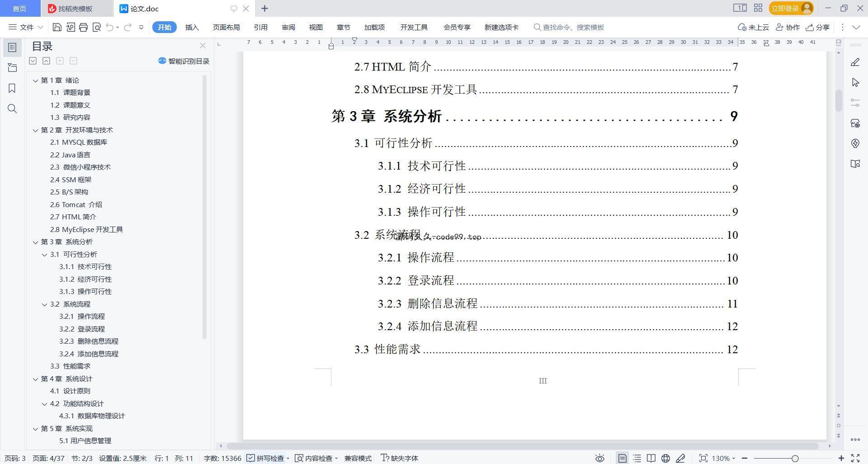The height and width of the screenshot is (464, 868).
Task: Click the zoom in plus button
Action: click(841, 458)
